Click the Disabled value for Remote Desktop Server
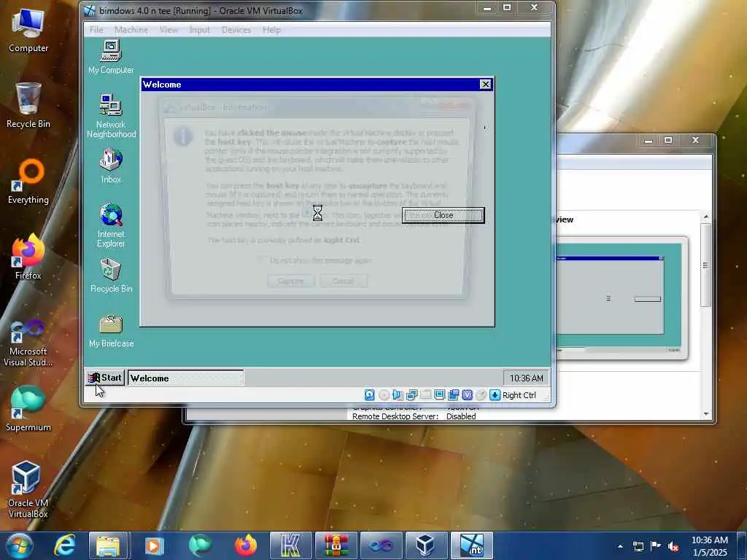747x560 pixels. pyautogui.click(x=461, y=416)
